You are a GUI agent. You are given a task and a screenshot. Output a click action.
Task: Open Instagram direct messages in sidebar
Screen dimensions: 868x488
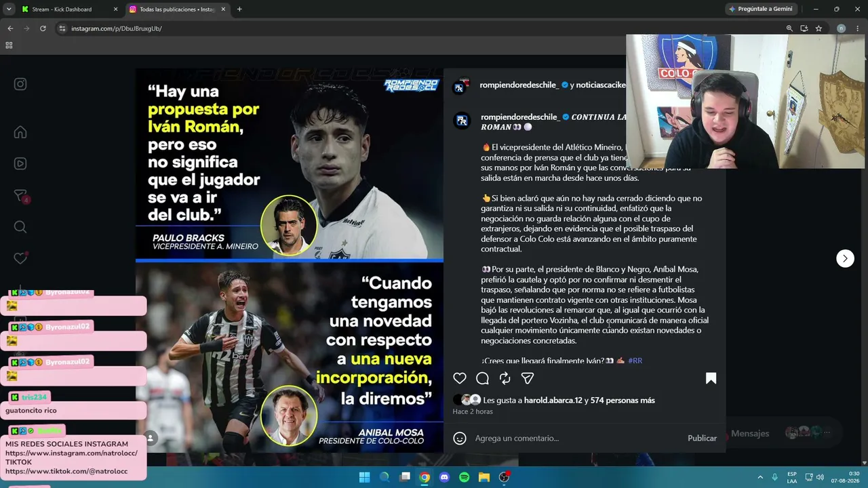[x=20, y=196]
